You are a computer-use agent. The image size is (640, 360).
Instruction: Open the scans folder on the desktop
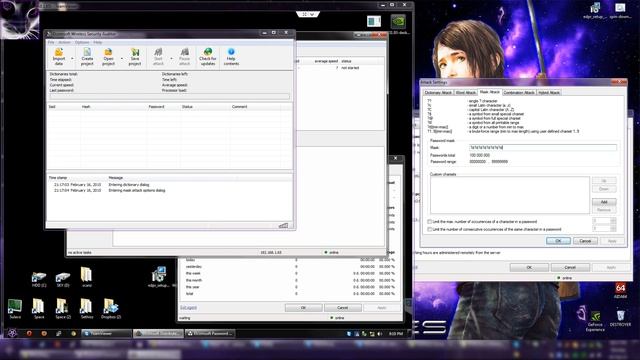(86, 277)
